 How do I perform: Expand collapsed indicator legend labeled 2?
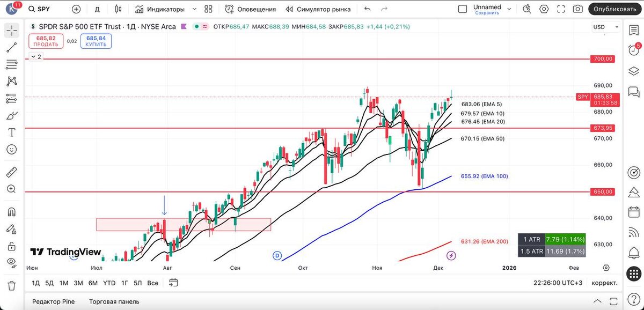(36, 56)
